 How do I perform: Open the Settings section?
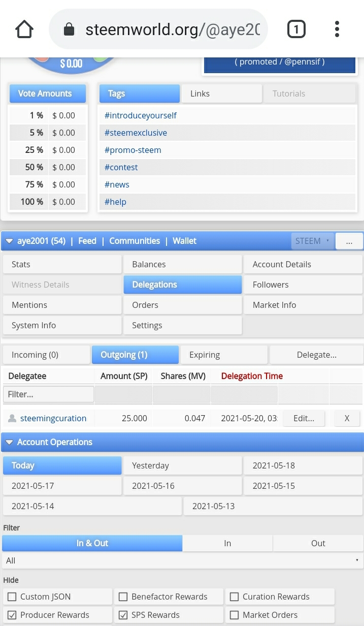[183, 325]
